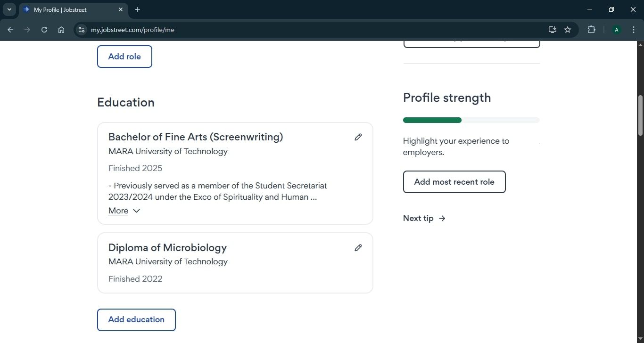The width and height of the screenshot is (644, 343).
Task: Open the Chrome three-dot menu
Action: click(x=634, y=30)
